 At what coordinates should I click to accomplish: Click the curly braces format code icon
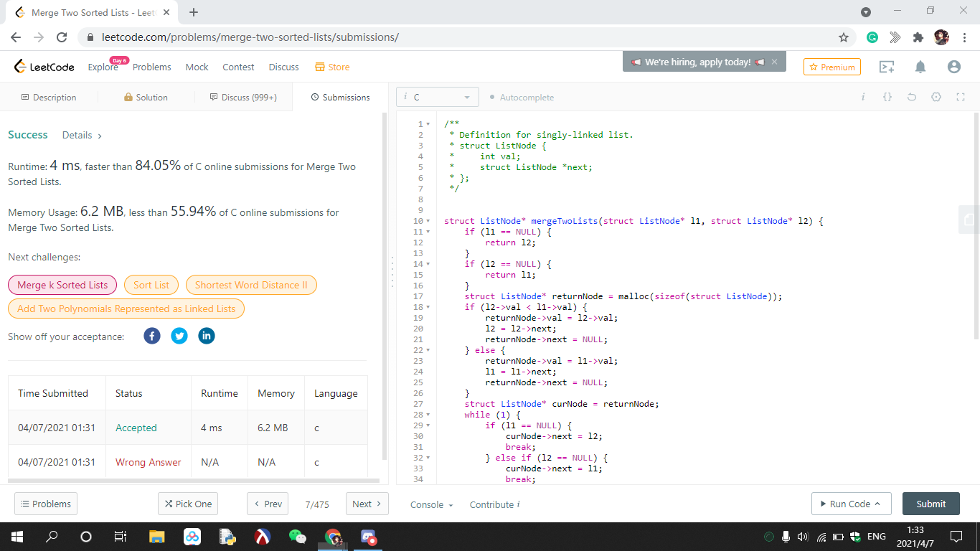[887, 97]
